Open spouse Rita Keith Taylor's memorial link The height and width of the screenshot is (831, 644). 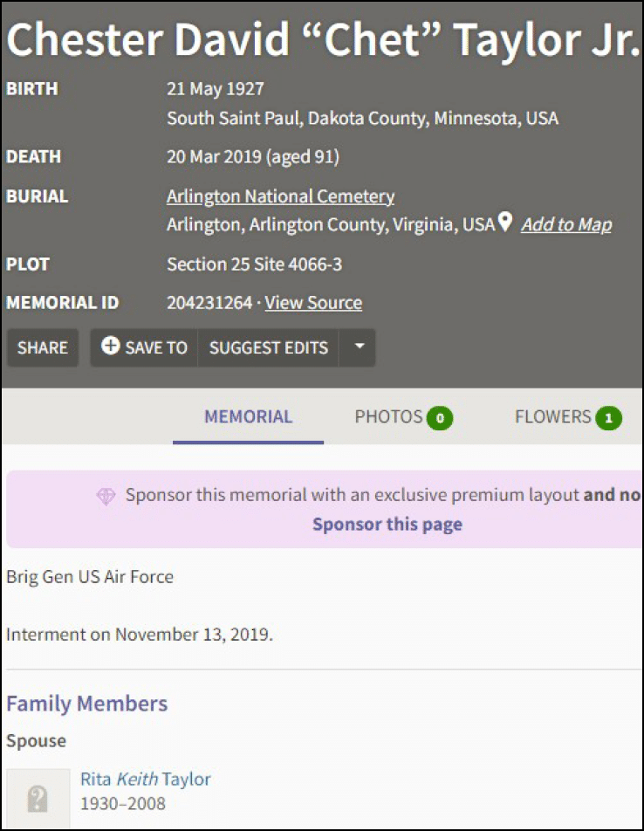[x=146, y=779]
